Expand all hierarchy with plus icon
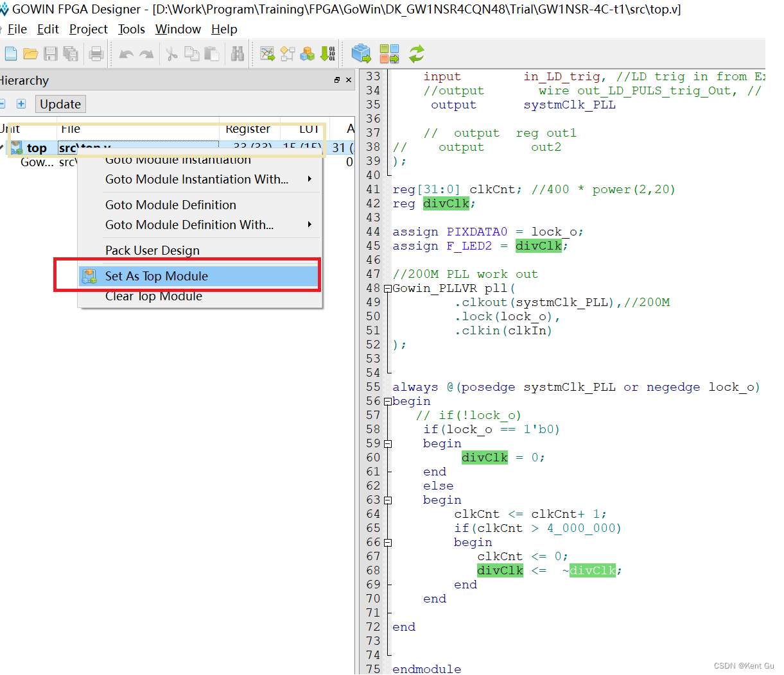The height and width of the screenshot is (675, 784). [x=21, y=104]
